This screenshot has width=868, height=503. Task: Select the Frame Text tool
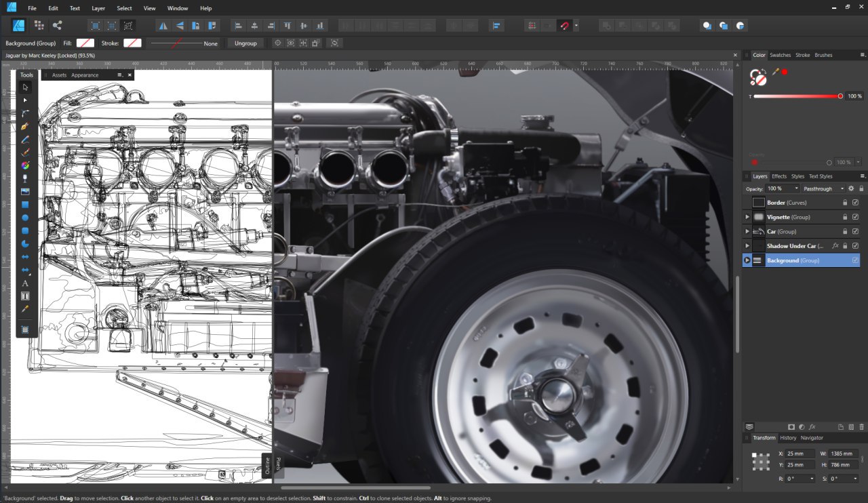click(25, 296)
